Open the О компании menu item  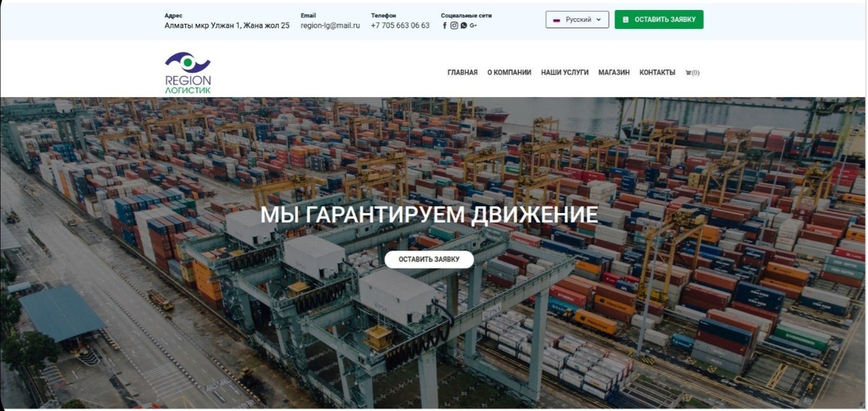pos(509,73)
